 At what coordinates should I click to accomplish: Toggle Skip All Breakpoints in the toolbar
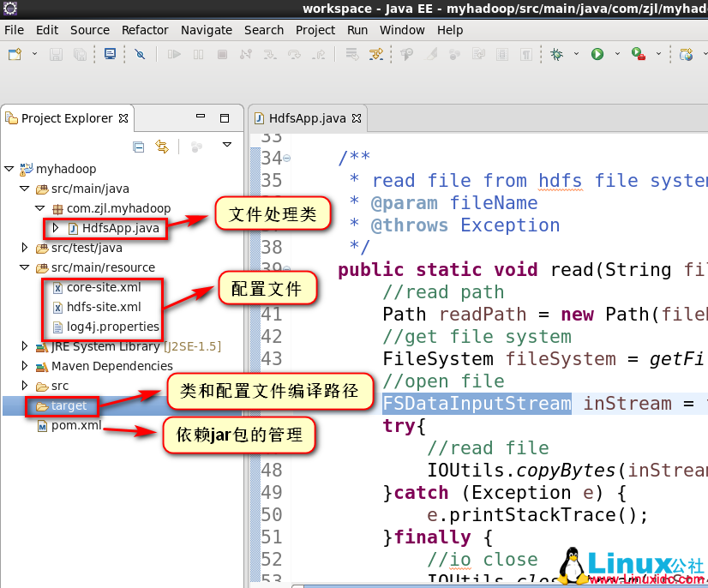(140, 55)
